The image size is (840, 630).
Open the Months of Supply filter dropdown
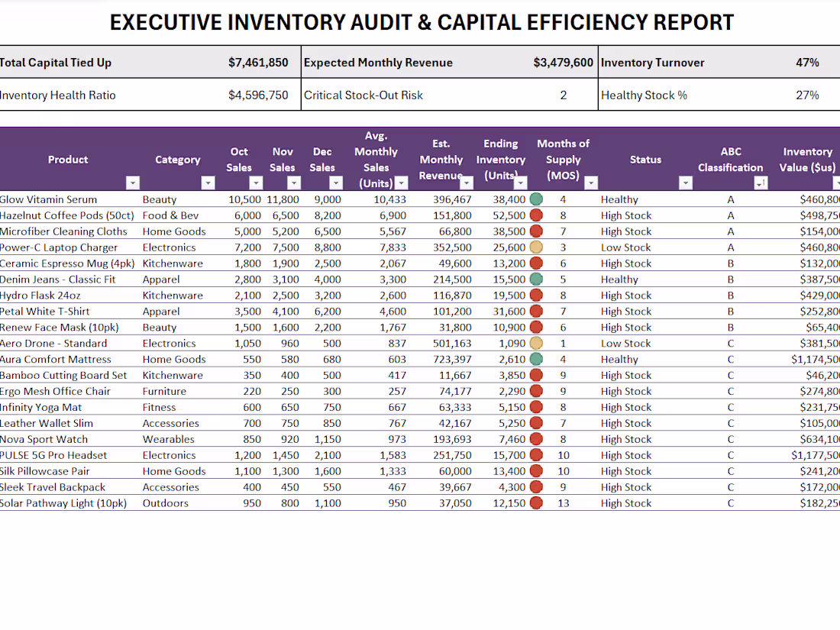click(x=590, y=183)
